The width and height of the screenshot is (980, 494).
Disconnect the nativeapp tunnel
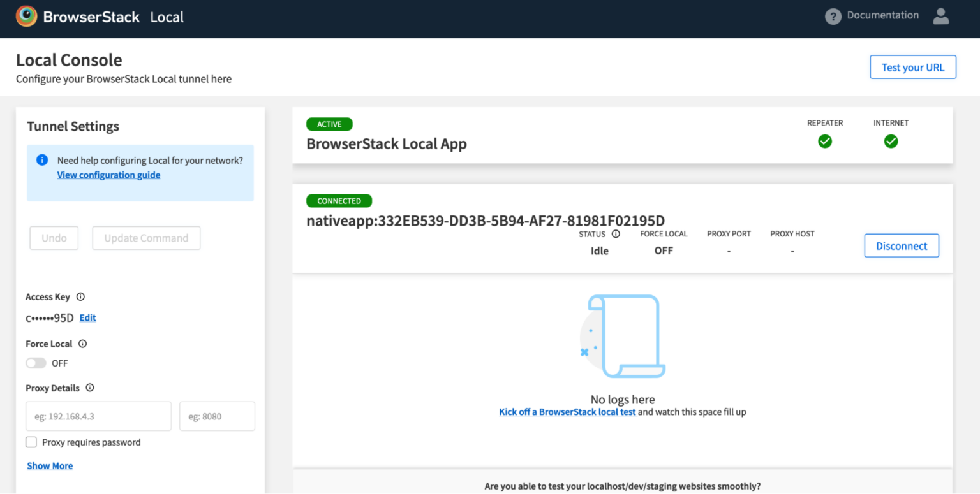coord(901,245)
